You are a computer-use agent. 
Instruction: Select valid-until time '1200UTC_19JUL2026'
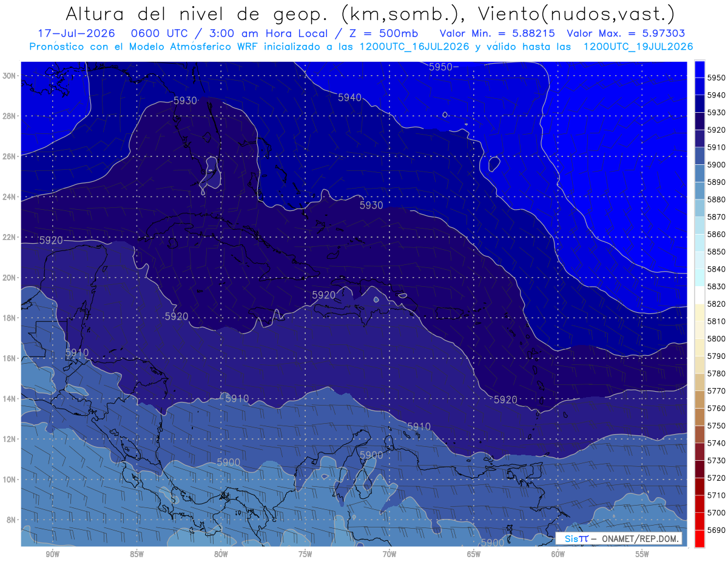(638, 47)
